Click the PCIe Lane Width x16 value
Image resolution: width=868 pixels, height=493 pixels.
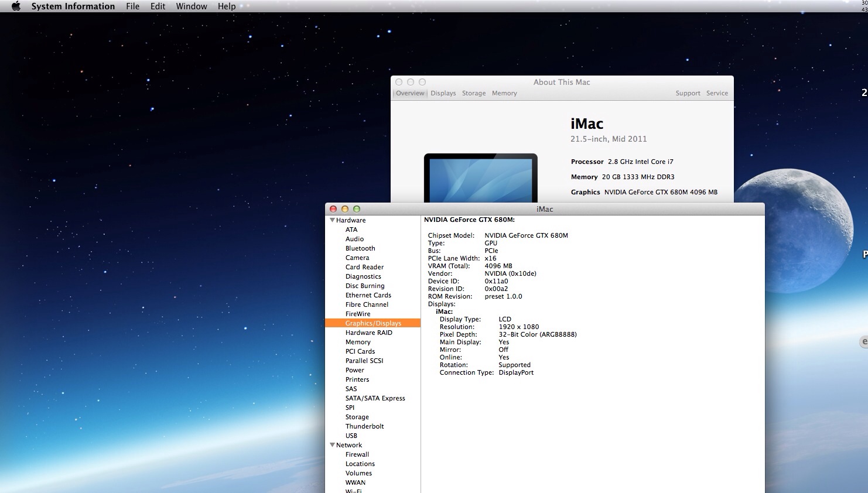pyautogui.click(x=490, y=258)
